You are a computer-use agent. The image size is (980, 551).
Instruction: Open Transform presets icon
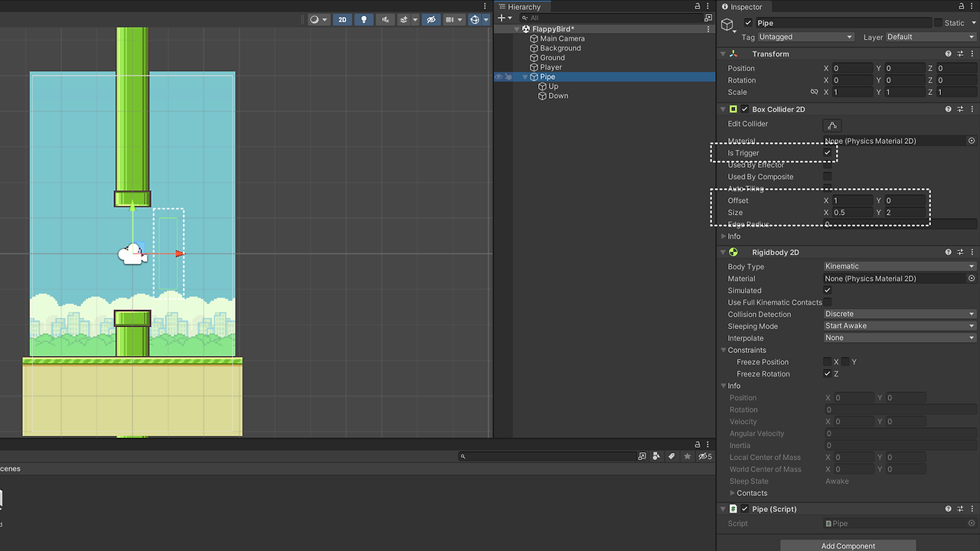pyautogui.click(x=960, y=54)
